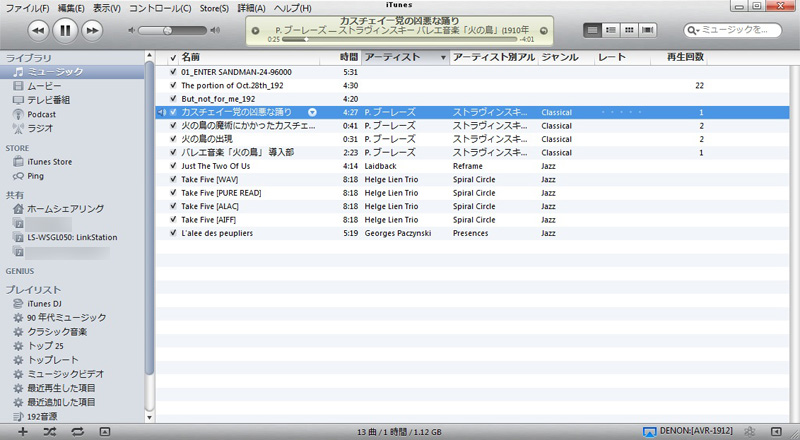Adjust the volume slider knob

(167, 31)
